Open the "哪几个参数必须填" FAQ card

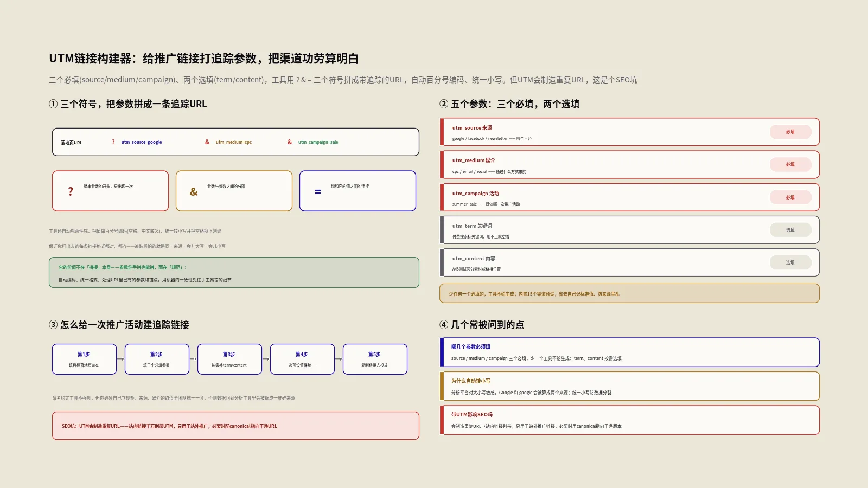[629, 352]
